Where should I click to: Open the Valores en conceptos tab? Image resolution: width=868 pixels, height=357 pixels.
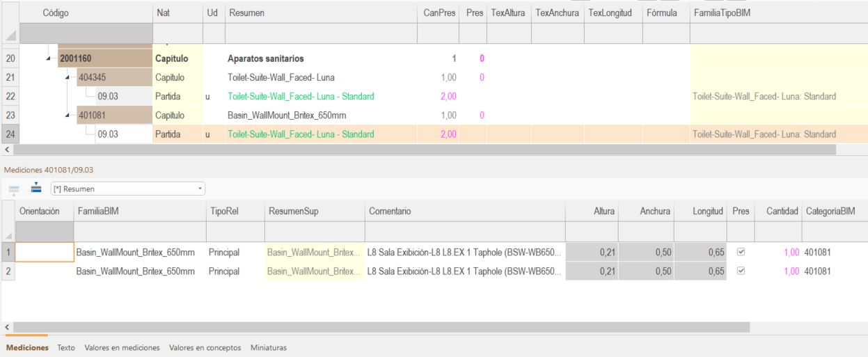point(205,347)
